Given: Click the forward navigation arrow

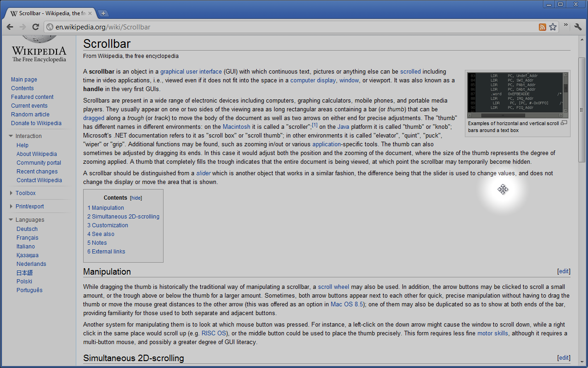Looking at the screenshot, I should coord(23,27).
